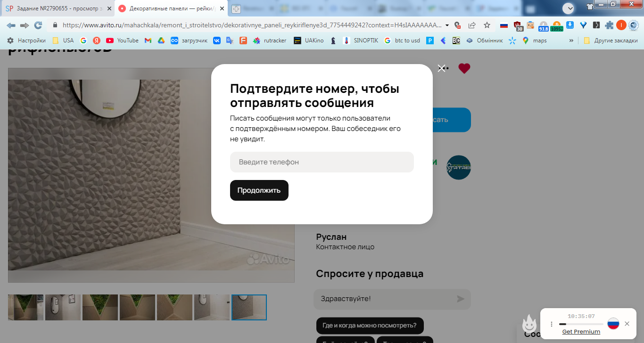Image resolution: width=644 pixels, height=343 pixels.
Task: Switch to 'Задание №2790655' tab
Action: click(58, 8)
